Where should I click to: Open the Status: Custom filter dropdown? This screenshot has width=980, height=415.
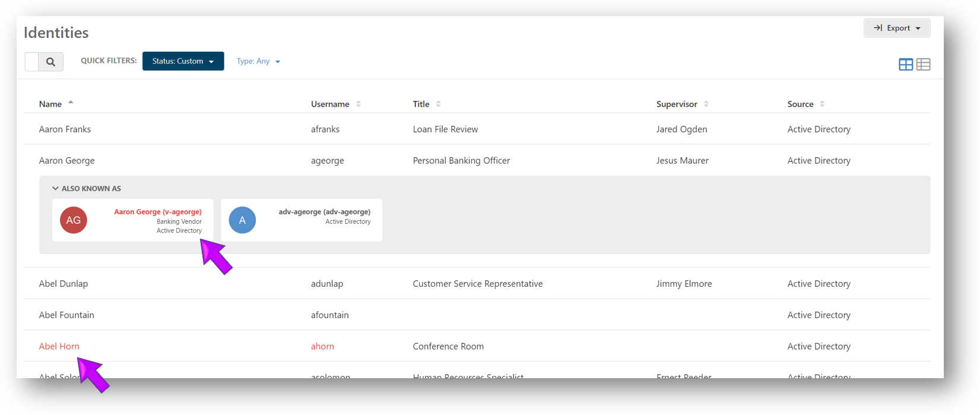[183, 61]
